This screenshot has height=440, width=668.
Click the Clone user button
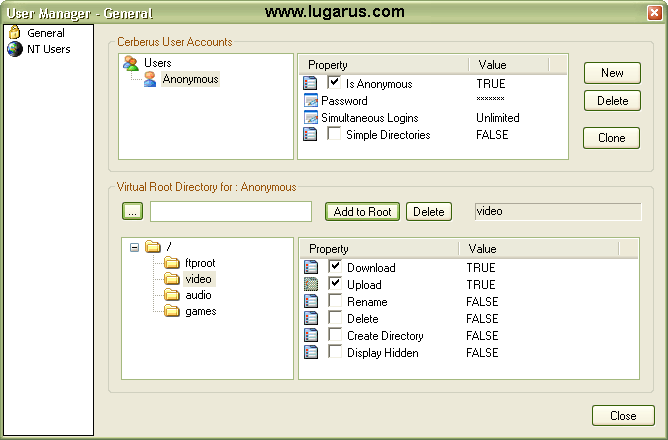click(x=611, y=138)
